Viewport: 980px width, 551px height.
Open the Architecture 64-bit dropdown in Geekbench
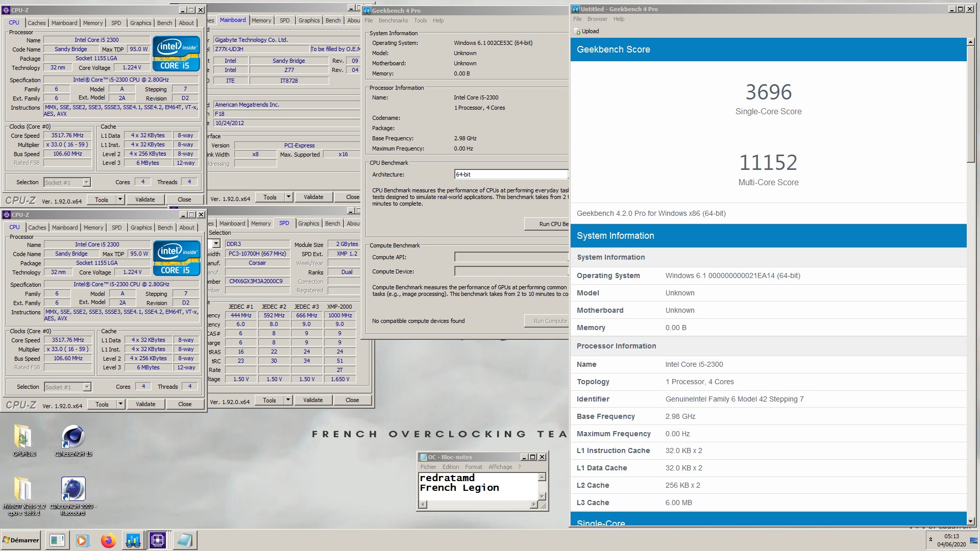click(x=511, y=174)
